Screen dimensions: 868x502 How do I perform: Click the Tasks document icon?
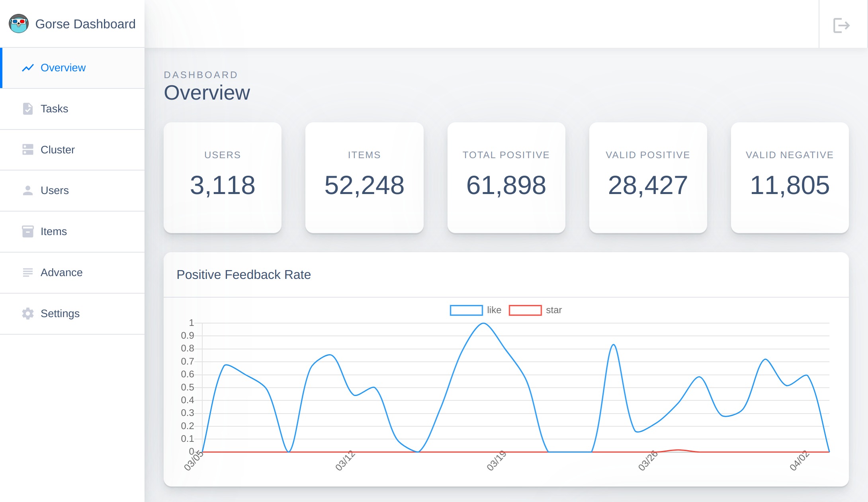[27, 109]
